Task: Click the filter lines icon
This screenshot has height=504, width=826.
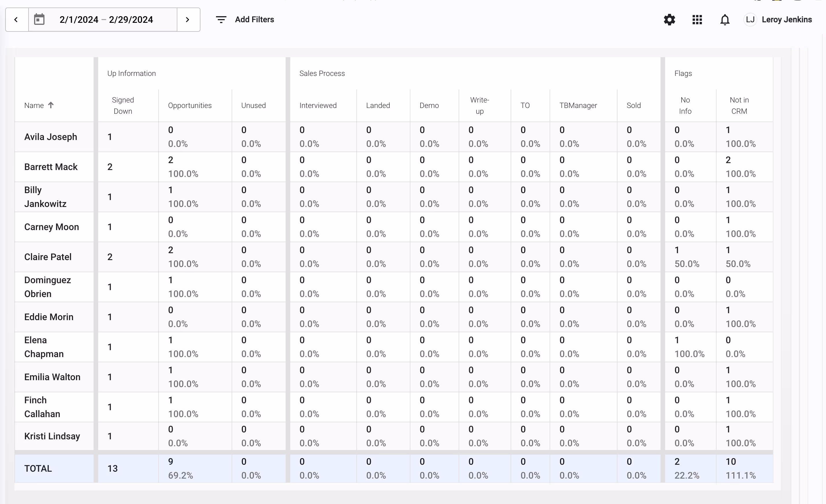Action: (x=221, y=20)
